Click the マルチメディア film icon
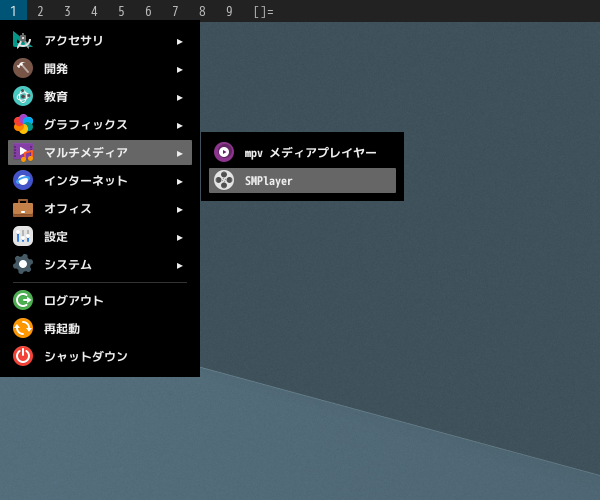This screenshot has height=500, width=600. point(23,152)
